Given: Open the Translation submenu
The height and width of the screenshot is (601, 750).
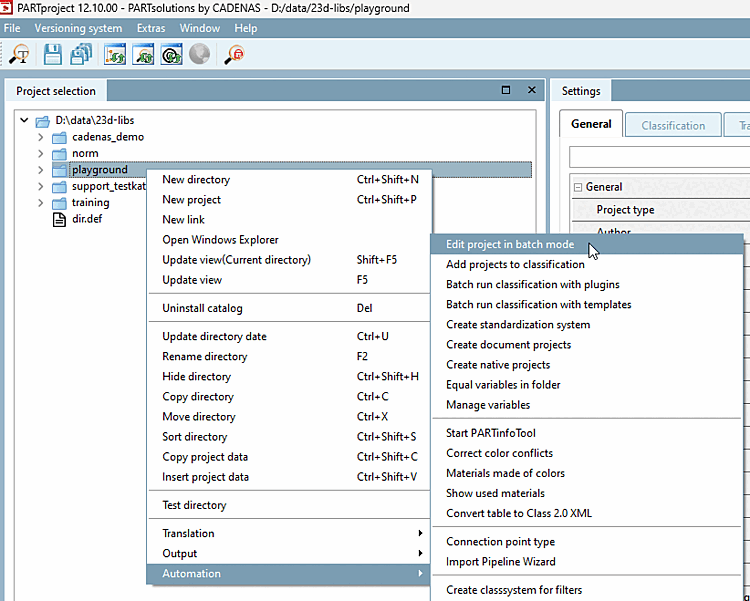Looking at the screenshot, I should [289, 533].
